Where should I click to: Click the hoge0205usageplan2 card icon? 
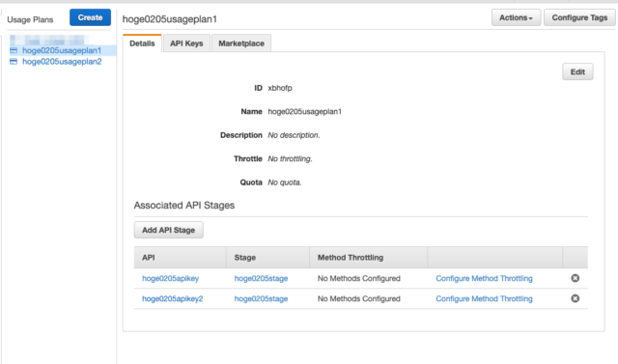tap(14, 62)
